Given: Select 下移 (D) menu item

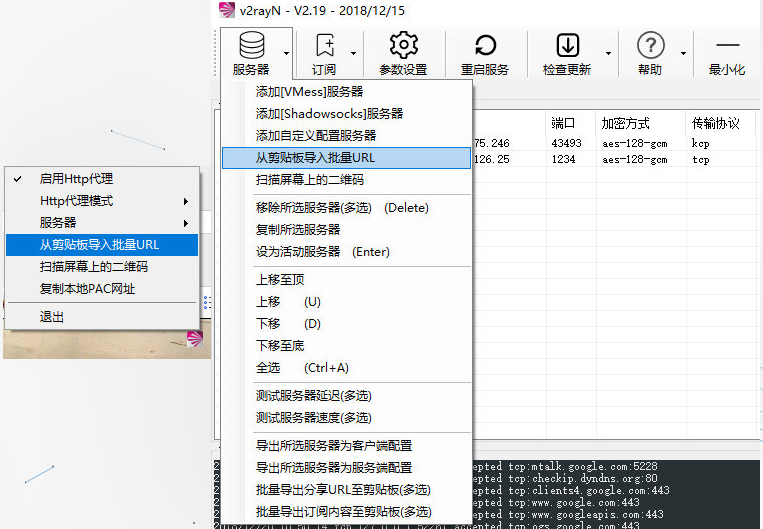Looking at the screenshot, I should [346, 324].
